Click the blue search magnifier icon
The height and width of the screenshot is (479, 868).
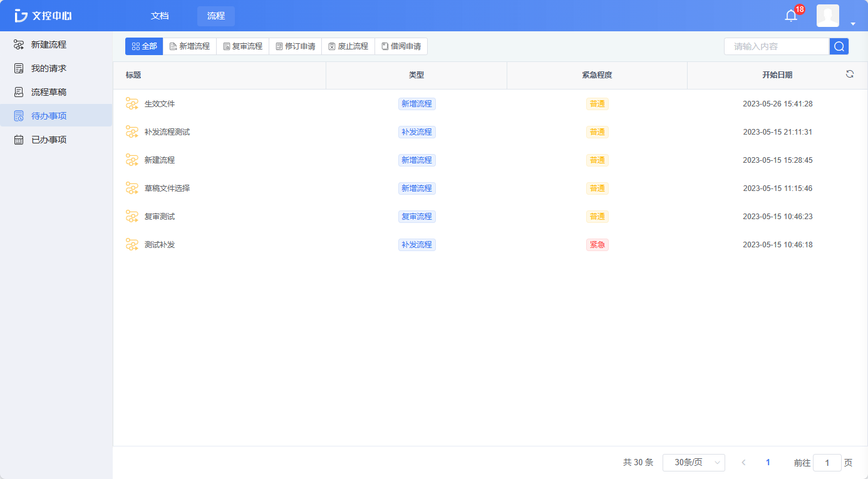click(839, 46)
